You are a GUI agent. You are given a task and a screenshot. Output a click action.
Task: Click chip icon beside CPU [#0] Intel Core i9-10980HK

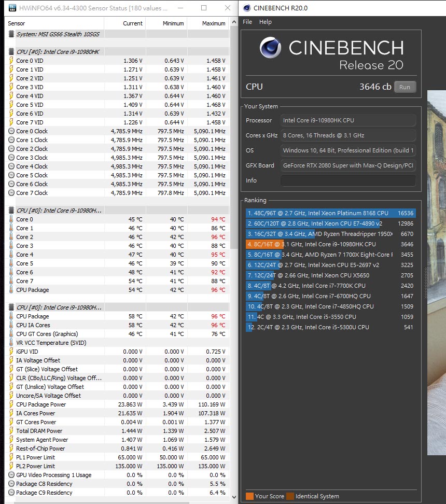point(11,52)
